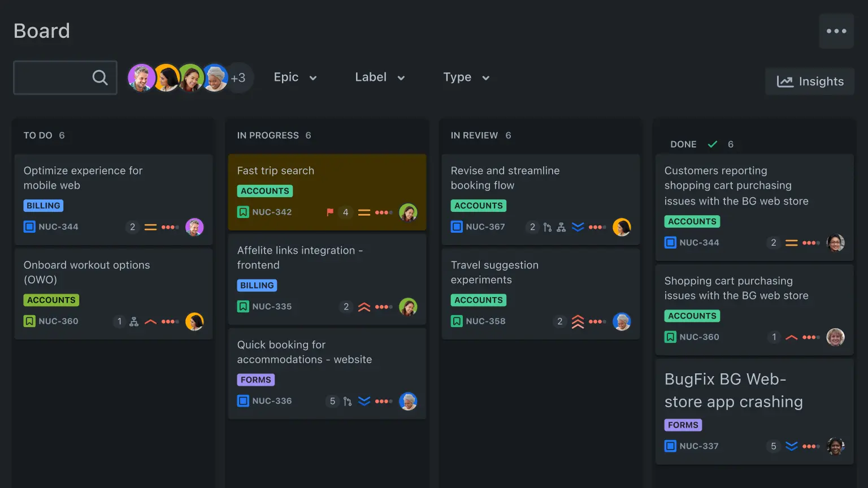Toggle filter for first avatar with purple background
The image size is (868, 488).
tap(141, 77)
